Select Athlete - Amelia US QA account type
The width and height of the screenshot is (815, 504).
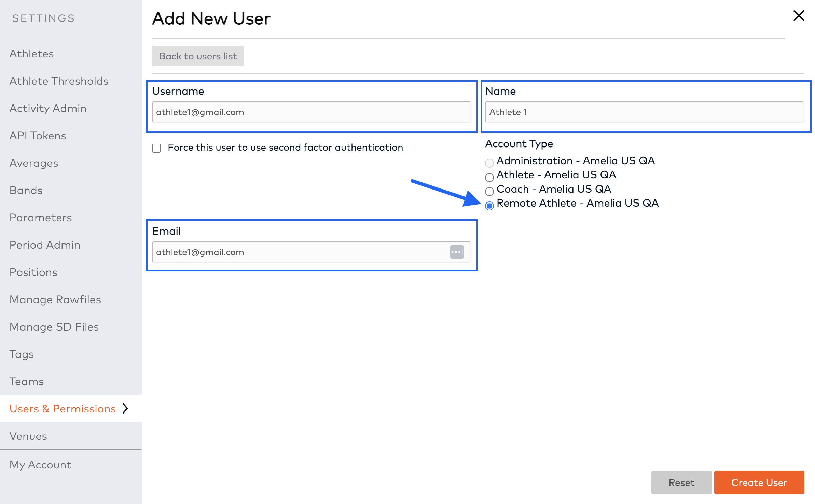[489, 177]
